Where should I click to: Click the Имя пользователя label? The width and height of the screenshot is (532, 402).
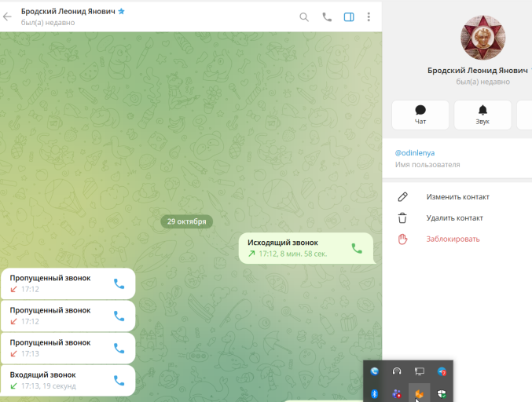coord(427,165)
